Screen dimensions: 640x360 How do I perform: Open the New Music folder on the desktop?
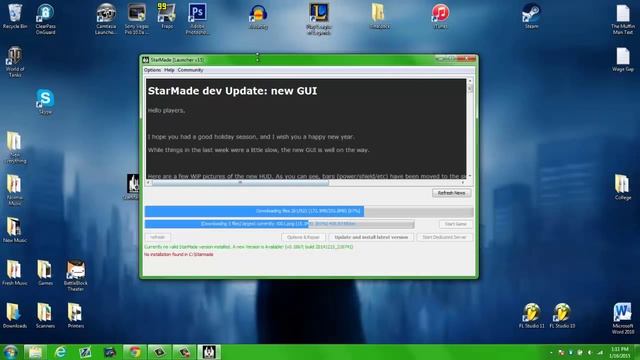click(x=14, y=230)
